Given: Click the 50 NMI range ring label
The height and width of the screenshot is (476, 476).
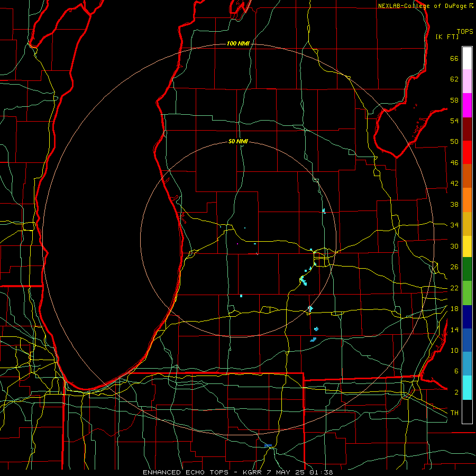Looking at the screenshot, I should tap(239, 141).
